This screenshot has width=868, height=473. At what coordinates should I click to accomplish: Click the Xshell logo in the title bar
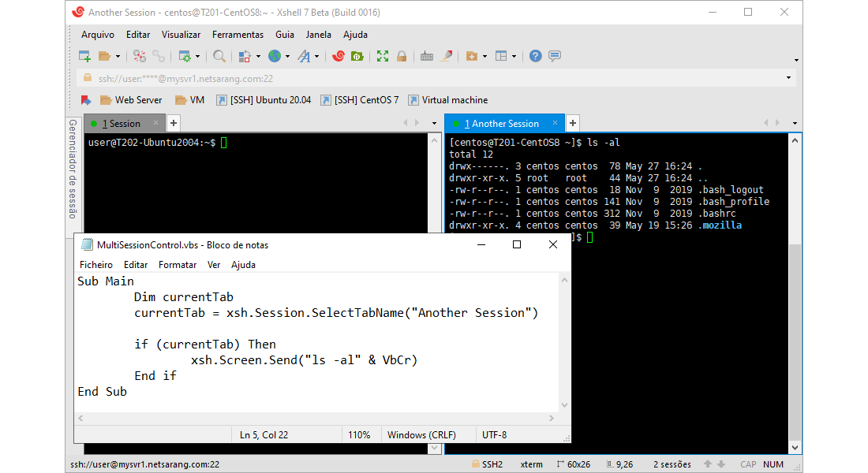coord(78,12)
